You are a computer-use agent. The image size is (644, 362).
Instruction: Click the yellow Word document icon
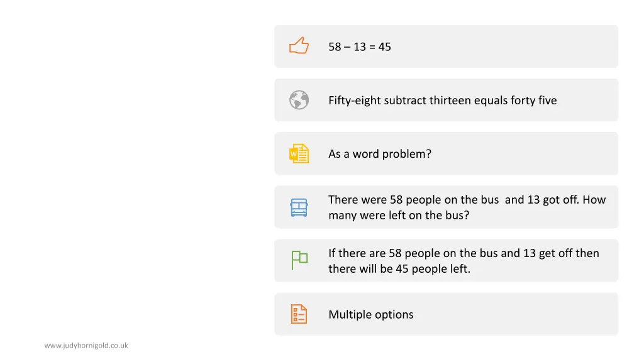(299, 153)
